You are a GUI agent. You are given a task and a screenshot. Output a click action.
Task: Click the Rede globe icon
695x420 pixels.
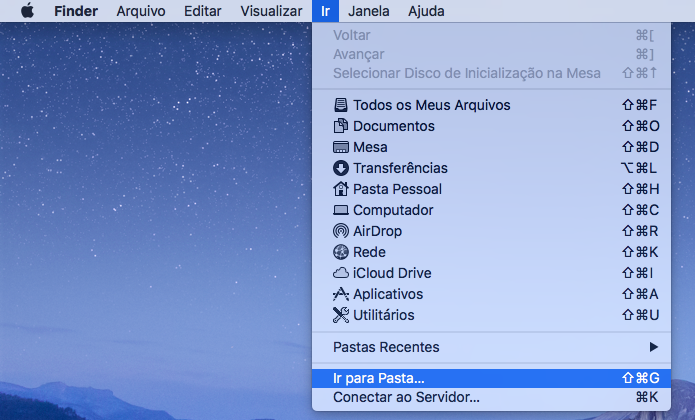[x=340, y=252]
